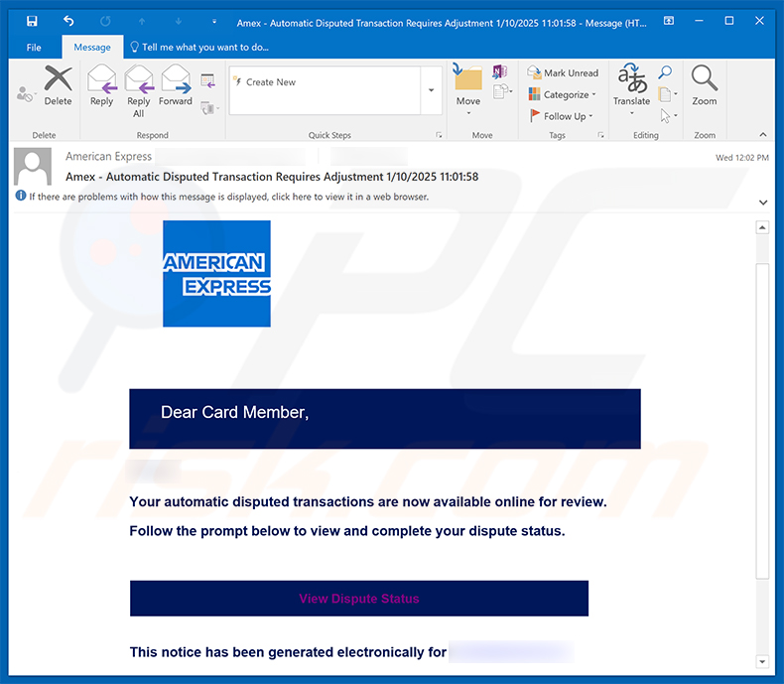Collapse the ribbon with the chevron
This screenshot has width=784, height=684.
pos(763,134)
